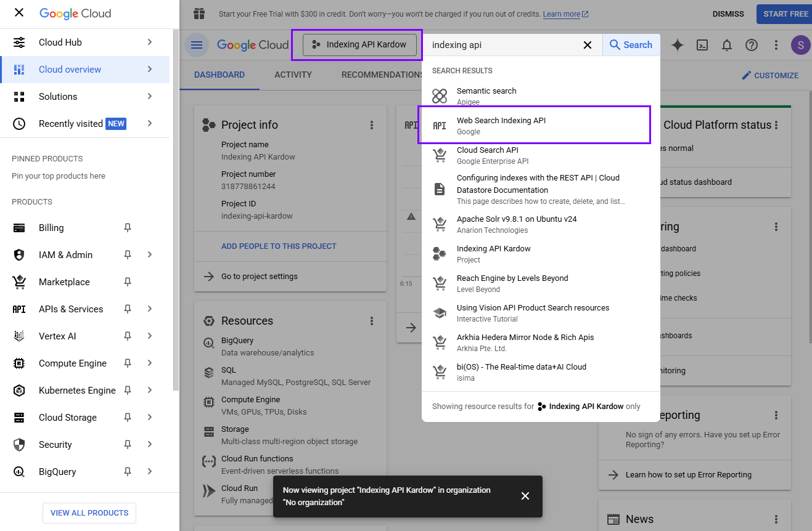Click the START FREE button
The image size is (812, 531).
[784, 14]
